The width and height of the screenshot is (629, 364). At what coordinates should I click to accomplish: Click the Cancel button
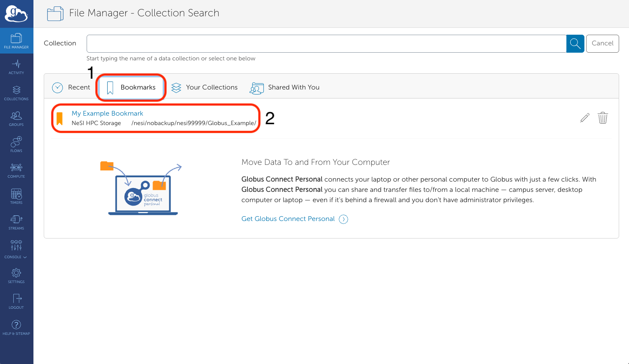tap(602, 43)
